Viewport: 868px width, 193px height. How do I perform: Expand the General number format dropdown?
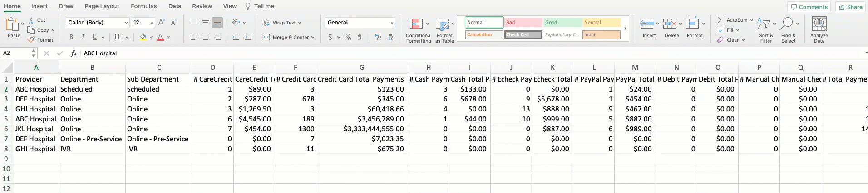392,23
